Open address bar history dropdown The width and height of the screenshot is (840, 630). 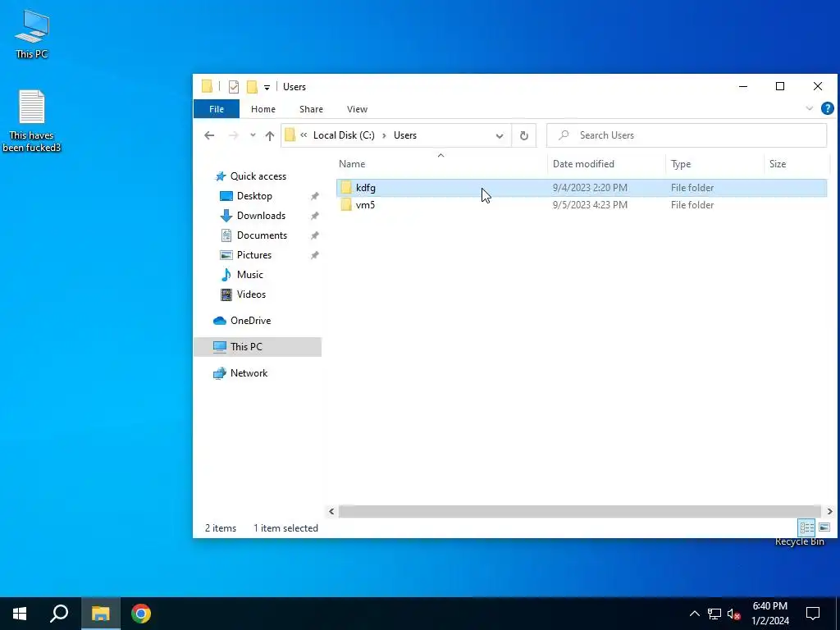tap(500, 135)
